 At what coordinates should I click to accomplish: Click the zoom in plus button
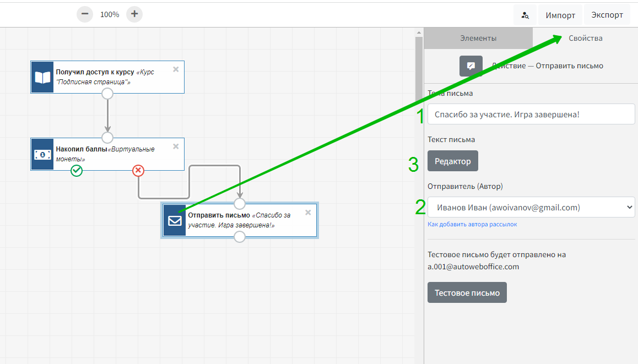pos(134,14)
